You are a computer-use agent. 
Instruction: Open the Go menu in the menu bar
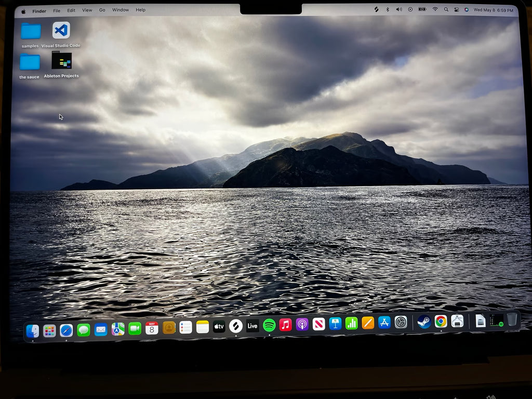(102, 9)
